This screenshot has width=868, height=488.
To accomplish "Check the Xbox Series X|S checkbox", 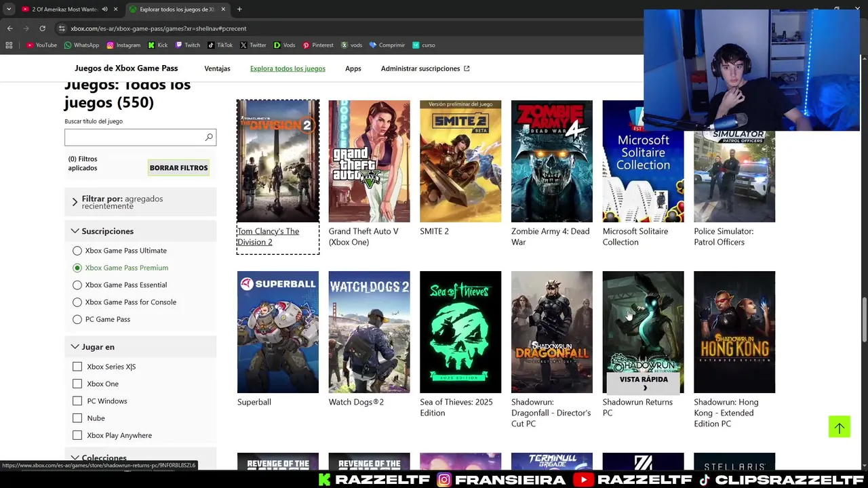I will [x=77, y=367].
